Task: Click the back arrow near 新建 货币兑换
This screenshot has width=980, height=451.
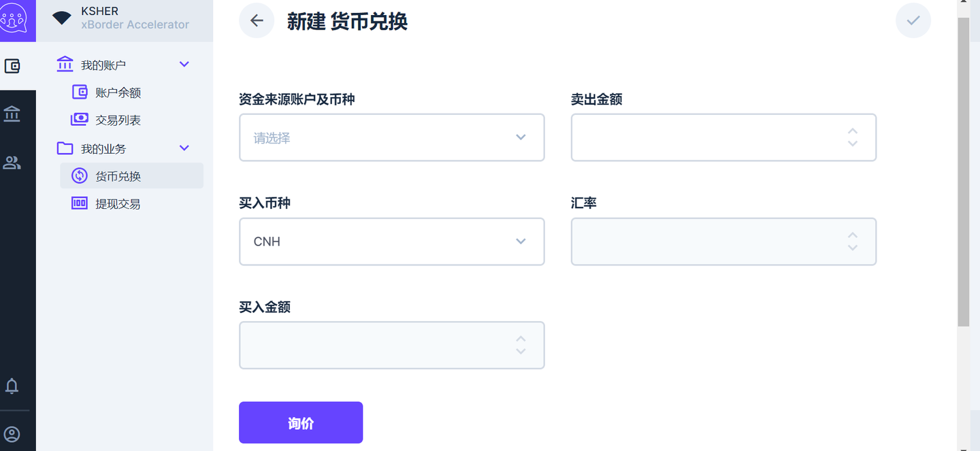Action: (257, 20)
